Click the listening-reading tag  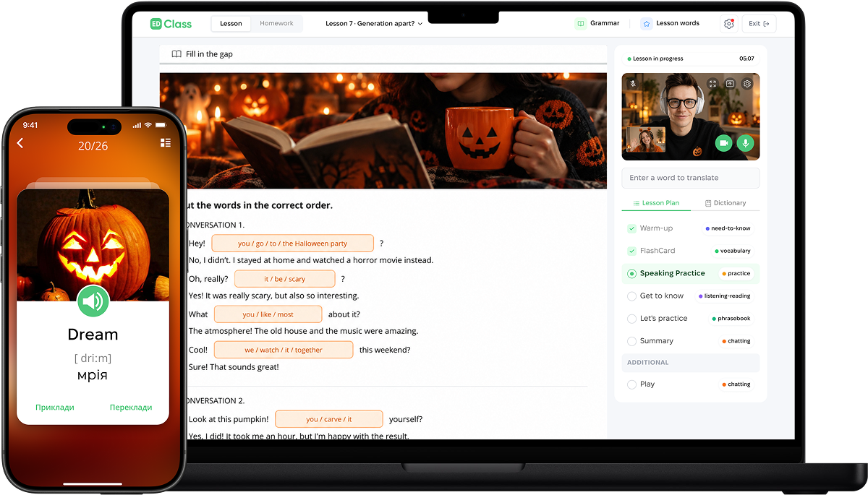[725, 296]
